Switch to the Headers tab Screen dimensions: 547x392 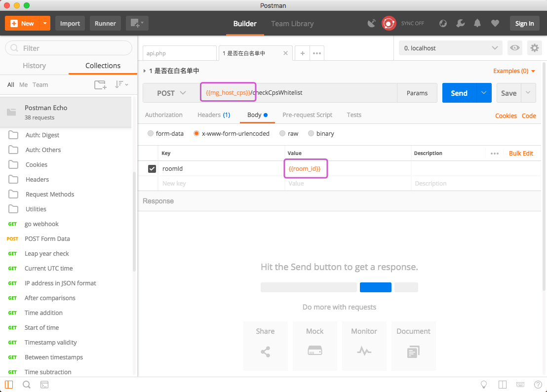(x=213, y=115)
